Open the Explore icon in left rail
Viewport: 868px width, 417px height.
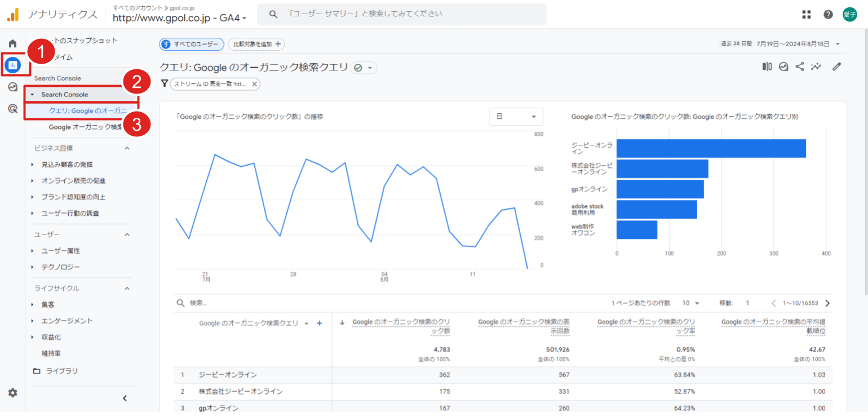(12, 87)
